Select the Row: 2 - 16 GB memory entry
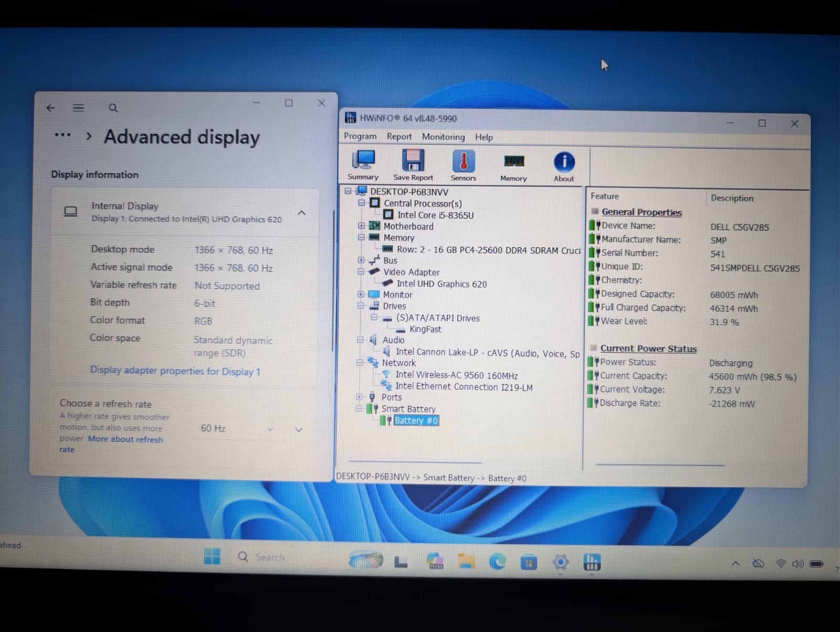 click(488, 250)
